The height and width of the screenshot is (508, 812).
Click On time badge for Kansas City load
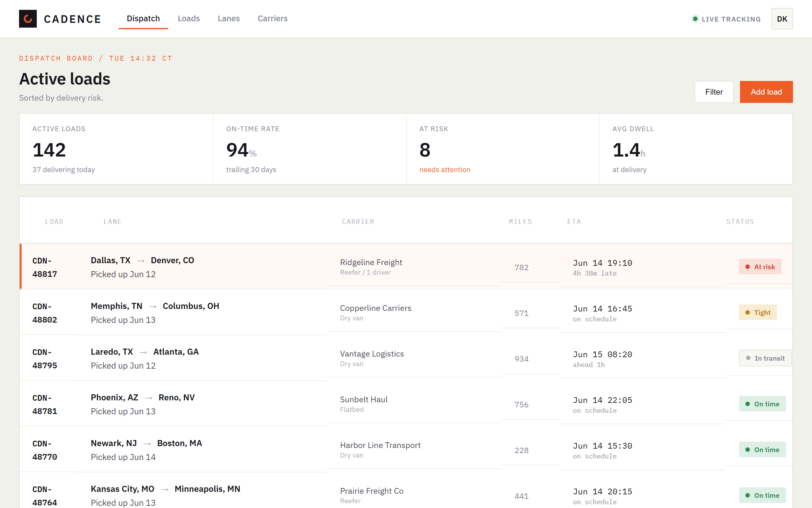[x=762, y=495]
